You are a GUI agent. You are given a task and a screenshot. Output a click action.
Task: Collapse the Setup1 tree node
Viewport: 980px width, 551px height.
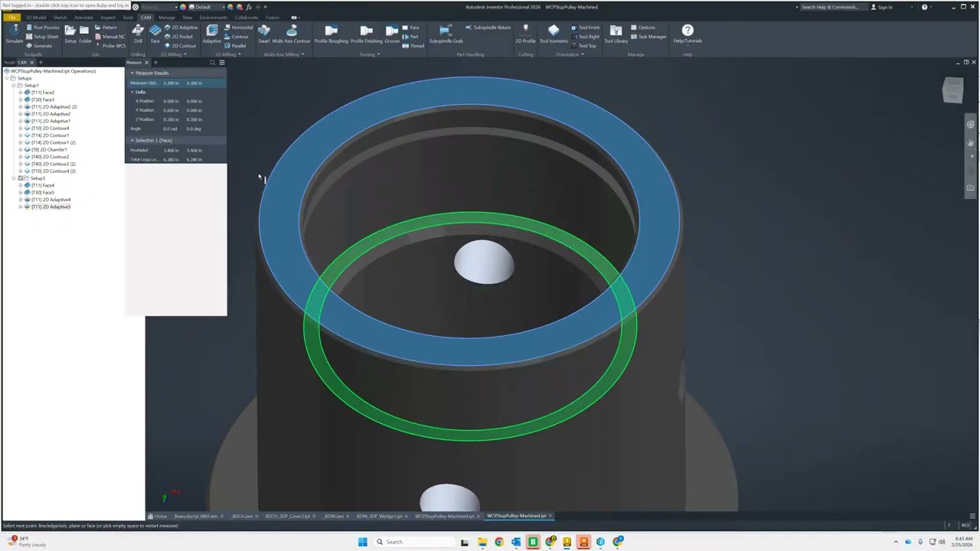[x=14, y=86]
